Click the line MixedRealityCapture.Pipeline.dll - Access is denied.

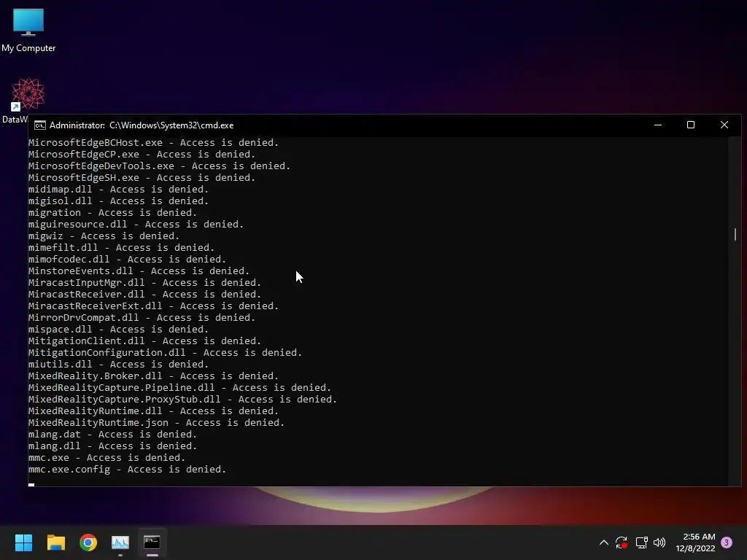pos(179,388)
